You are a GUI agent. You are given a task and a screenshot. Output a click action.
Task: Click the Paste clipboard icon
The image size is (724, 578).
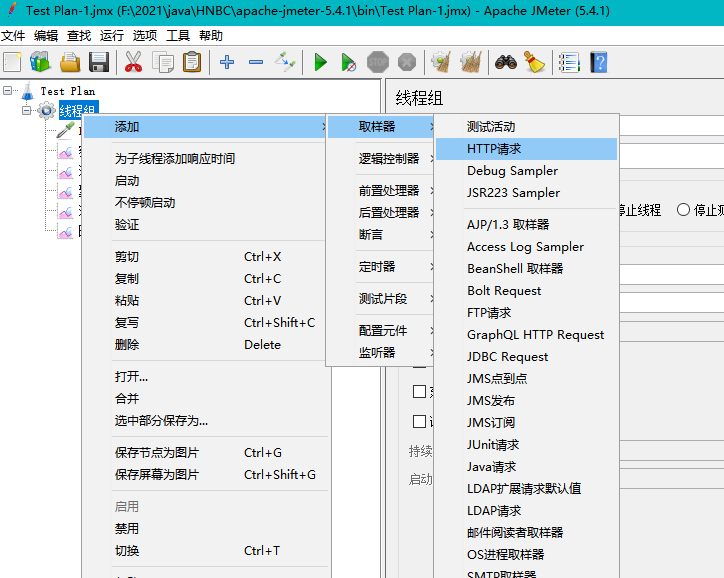point(192,62)
